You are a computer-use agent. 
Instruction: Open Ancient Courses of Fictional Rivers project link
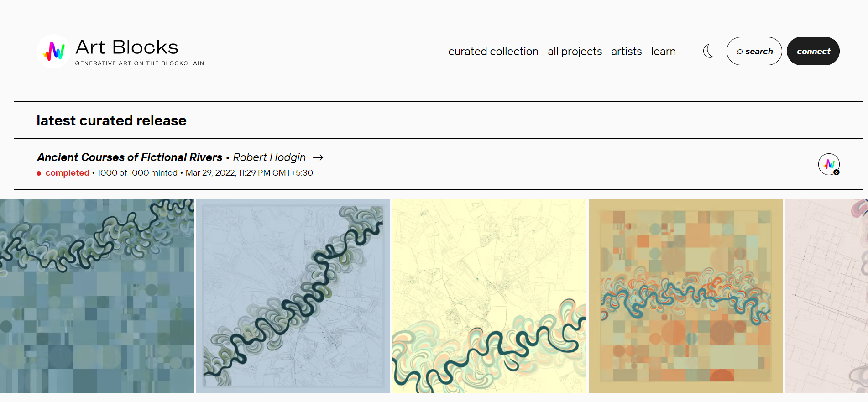coord(130,157)
